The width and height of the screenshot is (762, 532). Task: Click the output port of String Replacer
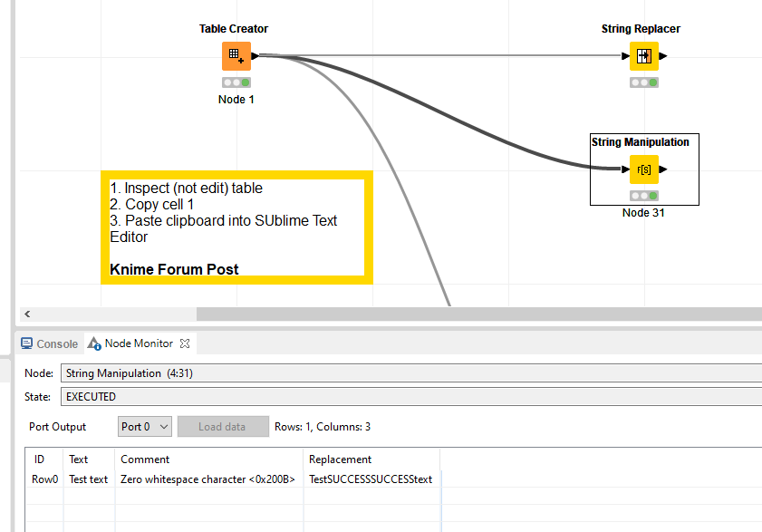[x=661, y=55]
